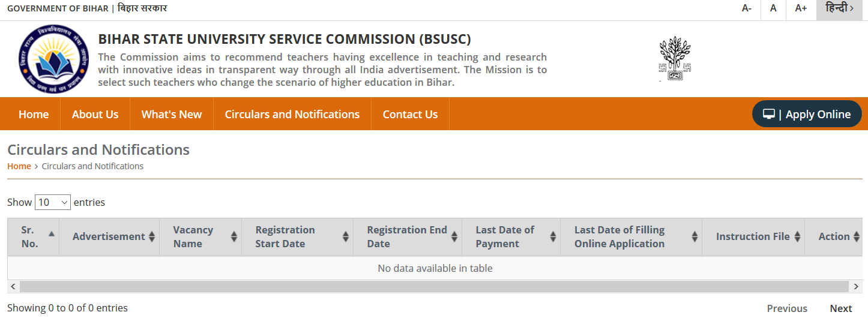The width and height of the screenshot is (868, 324).
Task: Click the horizontal table scrollbar track
Action: point(435,287)
